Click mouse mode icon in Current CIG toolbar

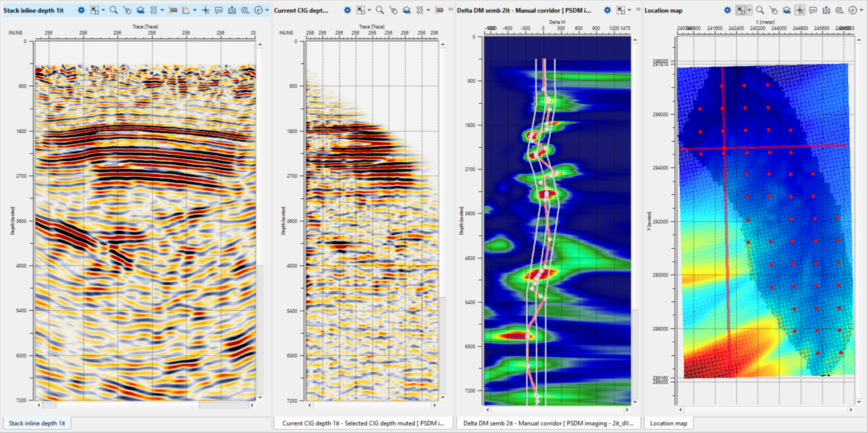pos(393,10)
